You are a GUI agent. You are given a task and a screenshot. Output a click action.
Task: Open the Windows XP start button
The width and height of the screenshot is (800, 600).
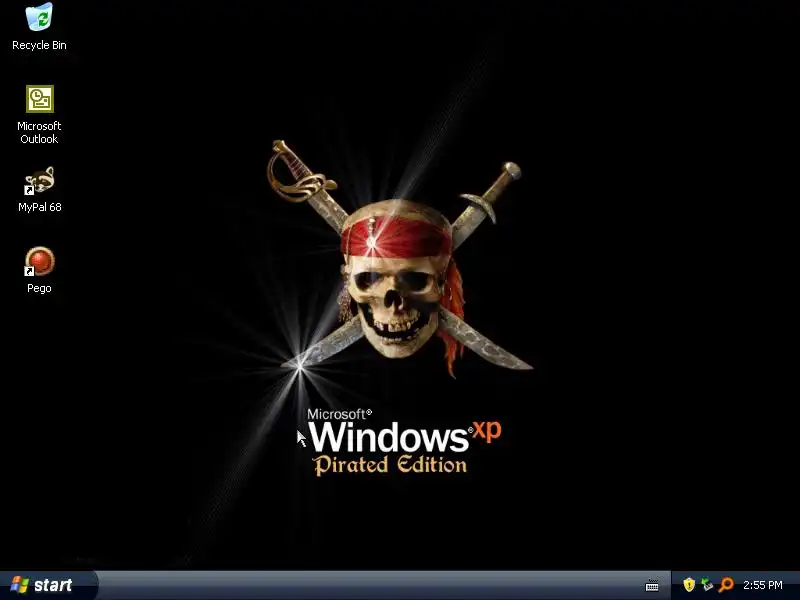47,585
